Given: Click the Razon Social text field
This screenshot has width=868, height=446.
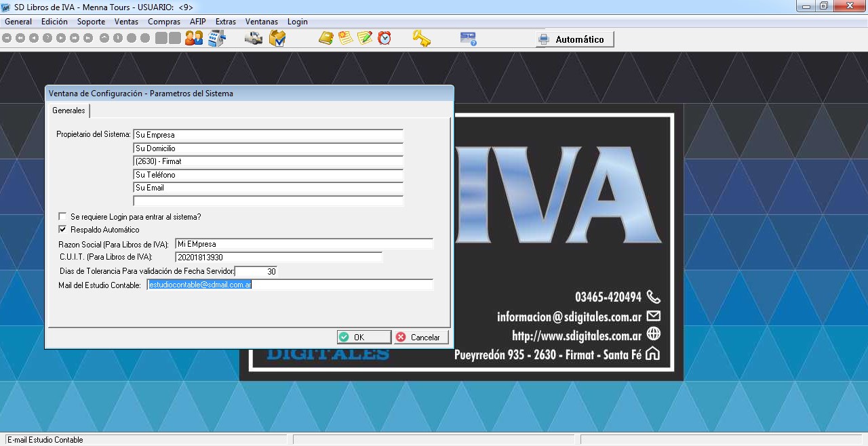Looking at the screenshot, I should [x=303, y=244].
